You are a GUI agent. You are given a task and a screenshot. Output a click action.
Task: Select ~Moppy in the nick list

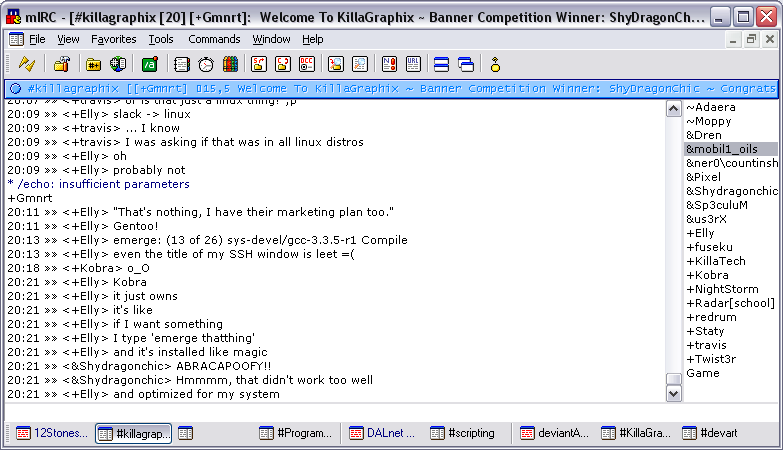coord(709,121)
